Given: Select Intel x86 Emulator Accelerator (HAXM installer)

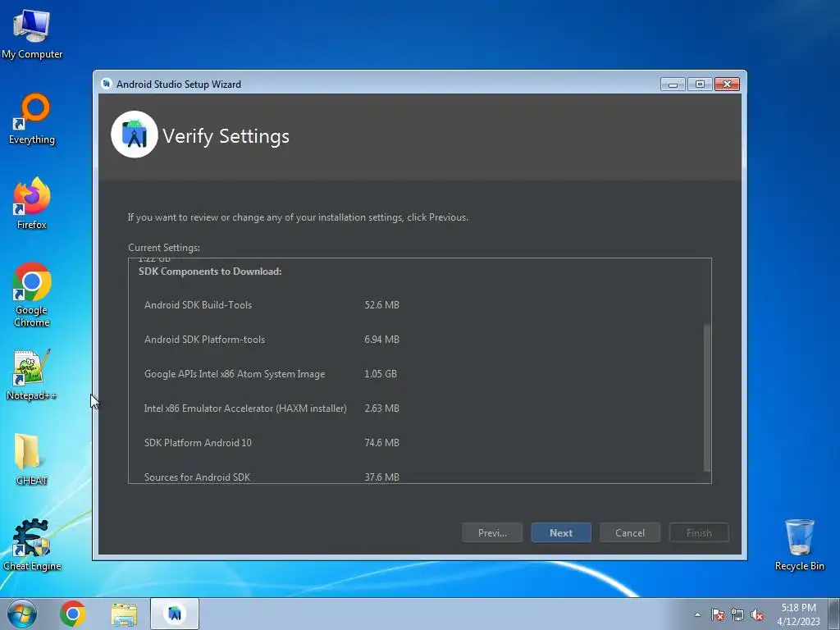Looking at the screenshot, I should [x=245, y=409].
